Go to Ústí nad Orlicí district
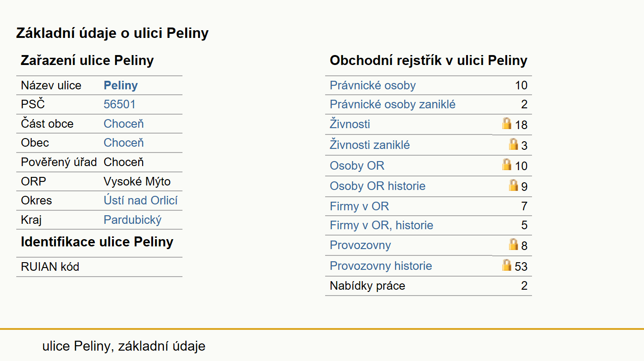 (x=141, y=200)
